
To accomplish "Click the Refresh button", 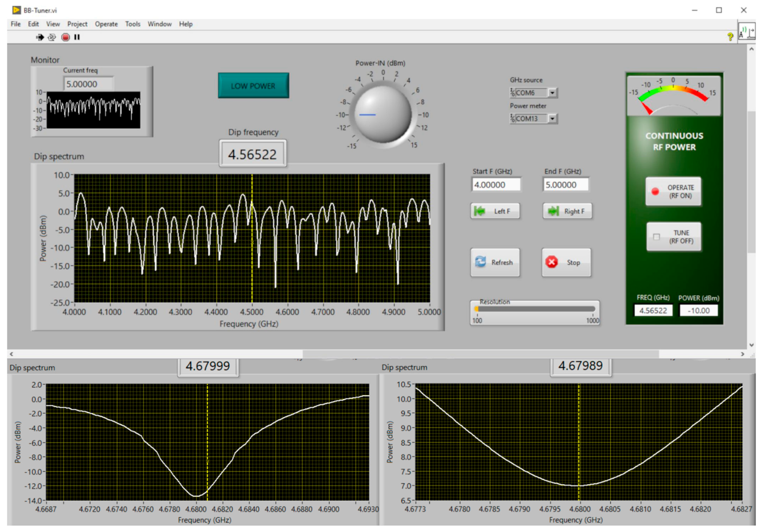I will (495, 262).
